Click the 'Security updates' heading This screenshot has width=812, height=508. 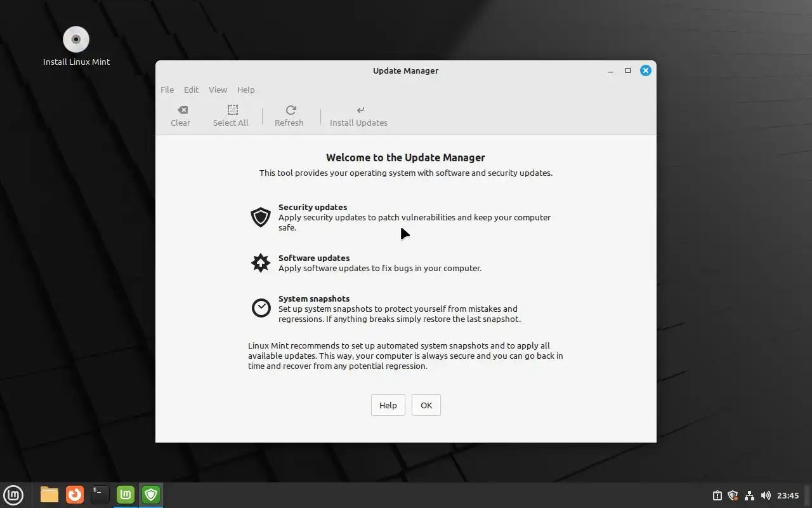(313, 207)
